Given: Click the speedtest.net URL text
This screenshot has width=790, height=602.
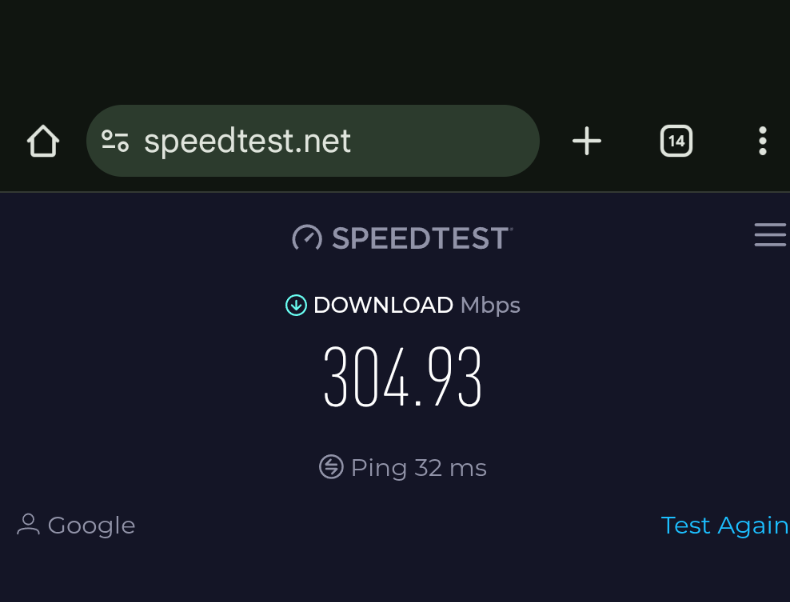Looking at the screenshot, I should coord(247,142).
